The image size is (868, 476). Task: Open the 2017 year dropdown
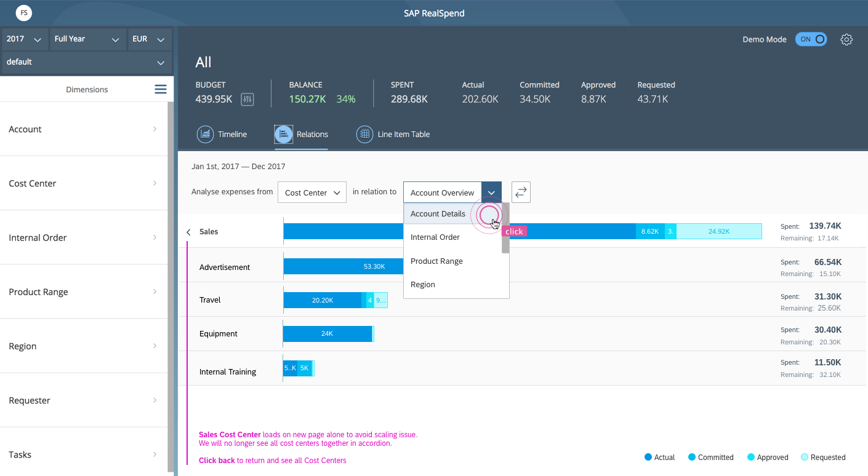[x=25, y=39]
